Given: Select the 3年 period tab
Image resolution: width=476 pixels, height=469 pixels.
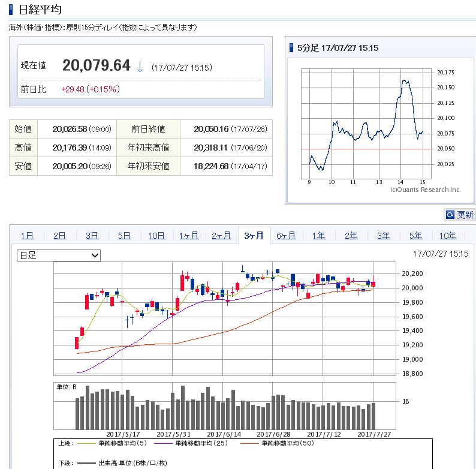Looking at the screenshot, I should [x=383, y=236].
